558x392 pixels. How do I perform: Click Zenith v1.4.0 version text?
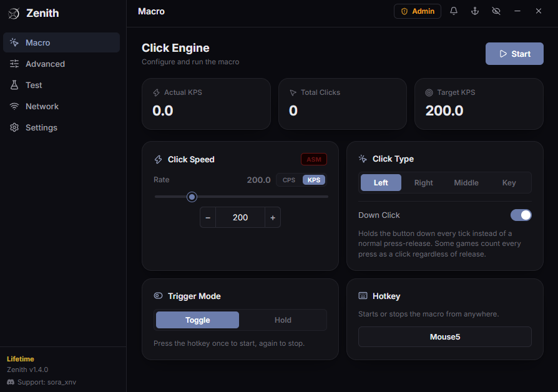point(27,370)
